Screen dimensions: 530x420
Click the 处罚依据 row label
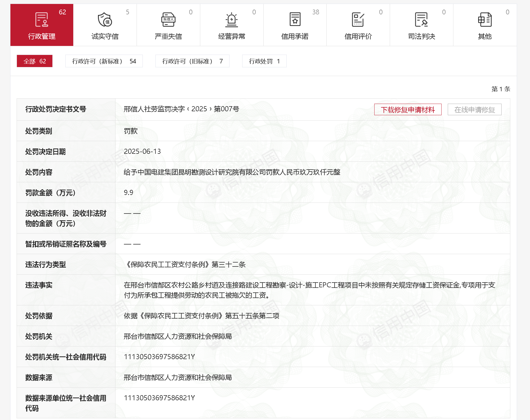point(39,316)
